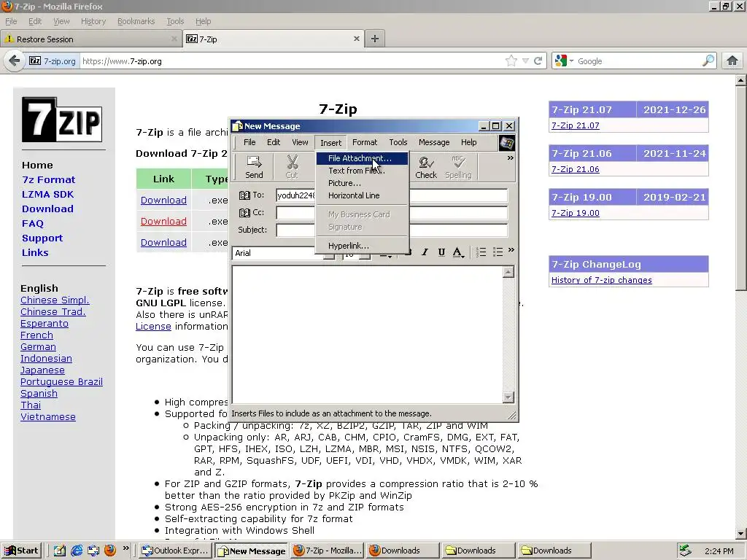This screenshot has height=560, width=747.
Task: Click the red Download link
Action: [x=163, y=222]
